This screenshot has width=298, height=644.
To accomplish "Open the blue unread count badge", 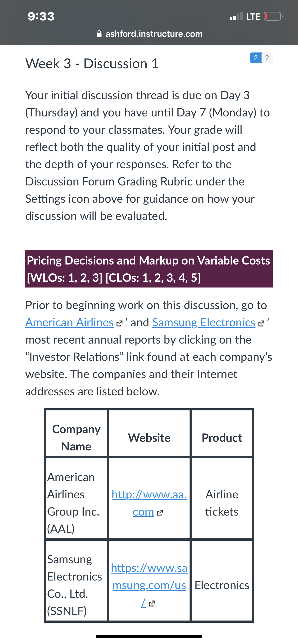I will pos(256,58).
